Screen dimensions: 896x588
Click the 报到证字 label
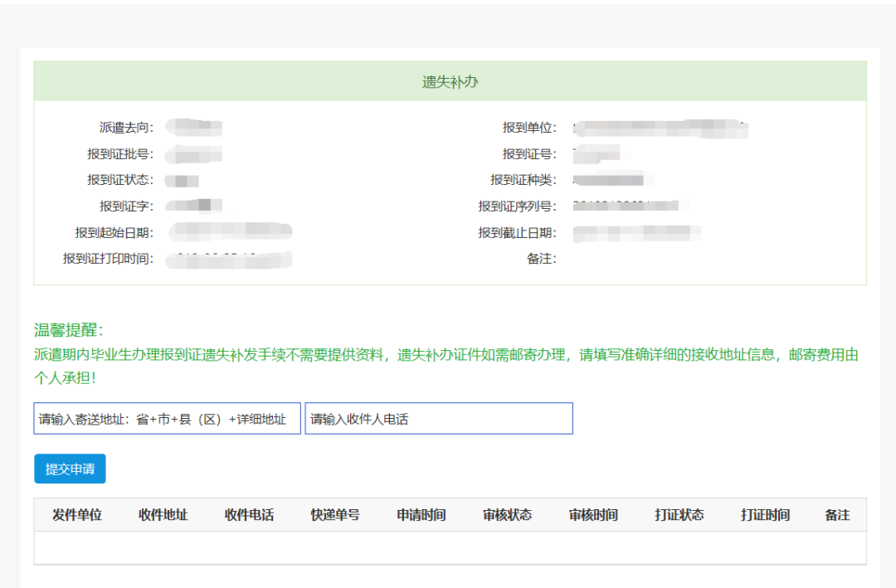[126, 206]
